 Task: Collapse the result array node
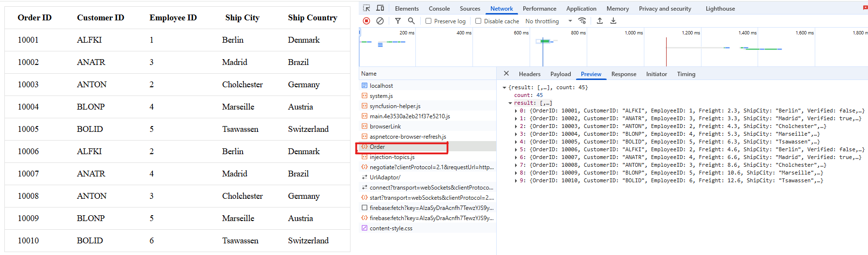click(x=510, y=103)
